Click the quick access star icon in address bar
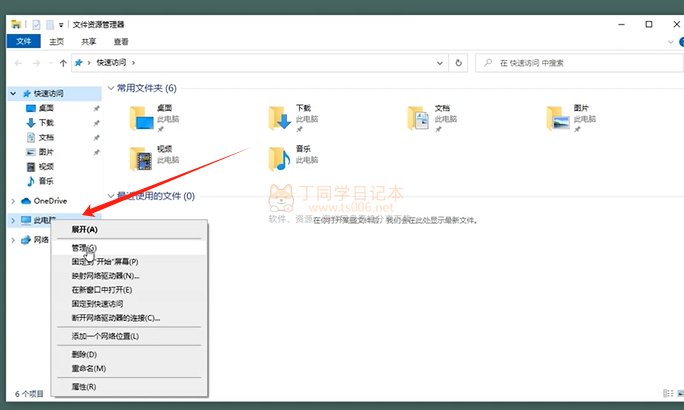This screenshot has height=410, width=684. pyautogui.click(x=79, y=63)
